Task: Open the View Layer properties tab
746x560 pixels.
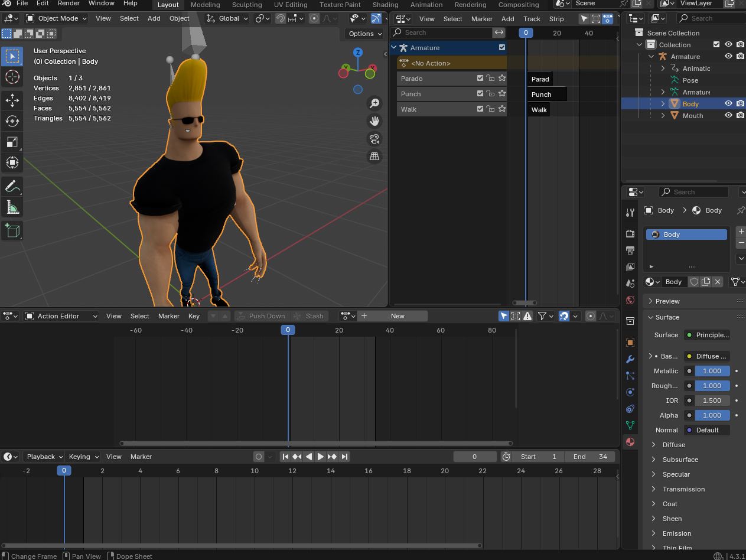Action: click(630, 267)
